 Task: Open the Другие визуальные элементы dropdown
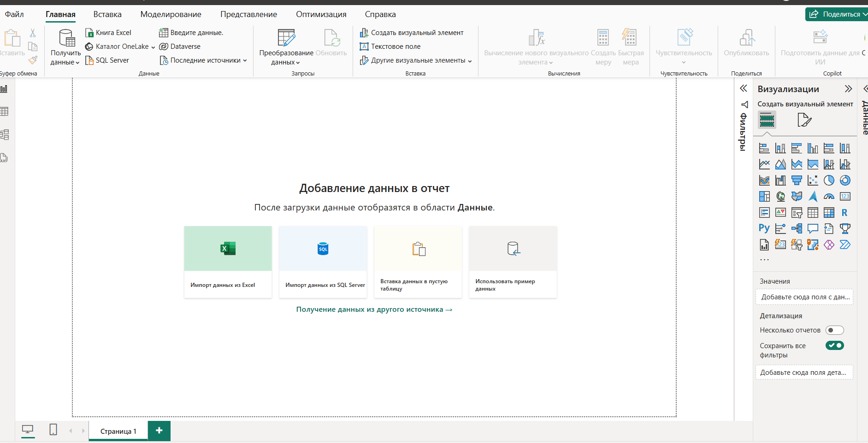[x=470, y=60]
